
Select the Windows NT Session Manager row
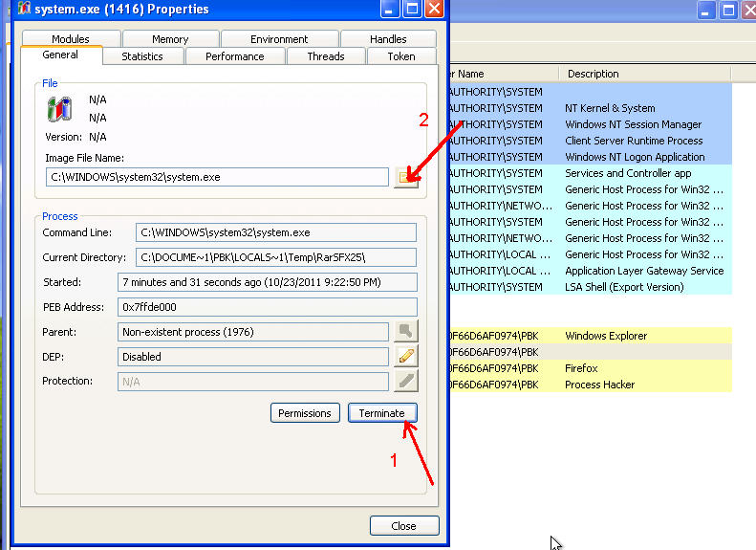coord(591,124)
